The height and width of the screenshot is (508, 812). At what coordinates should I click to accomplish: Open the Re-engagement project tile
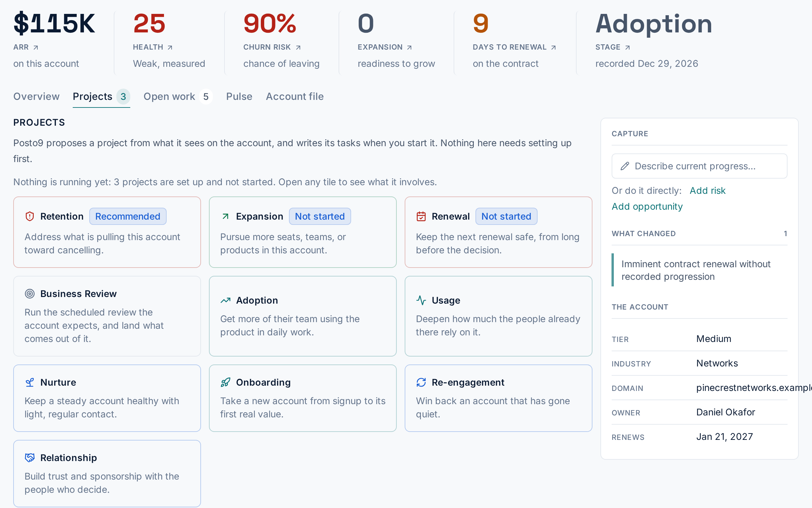tap(499, 398)
